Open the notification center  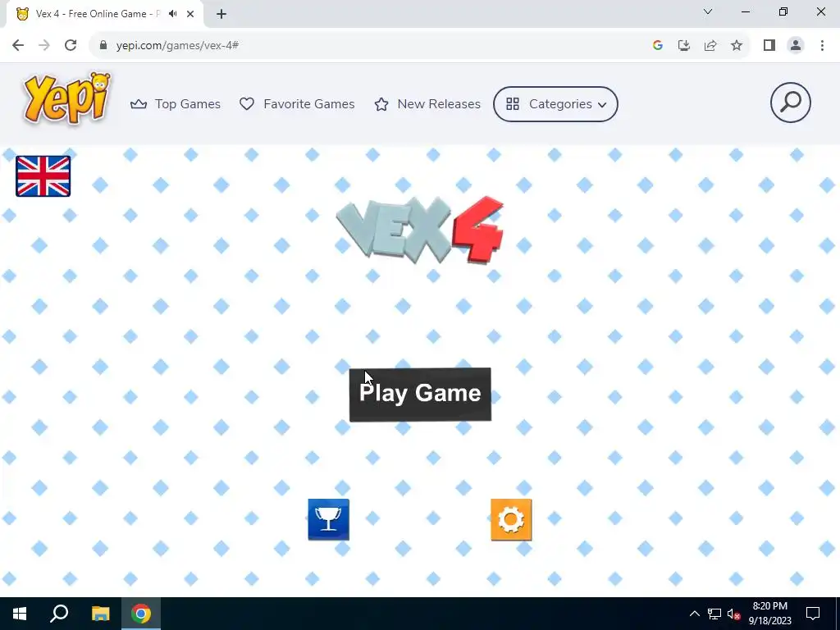[813, 614]
